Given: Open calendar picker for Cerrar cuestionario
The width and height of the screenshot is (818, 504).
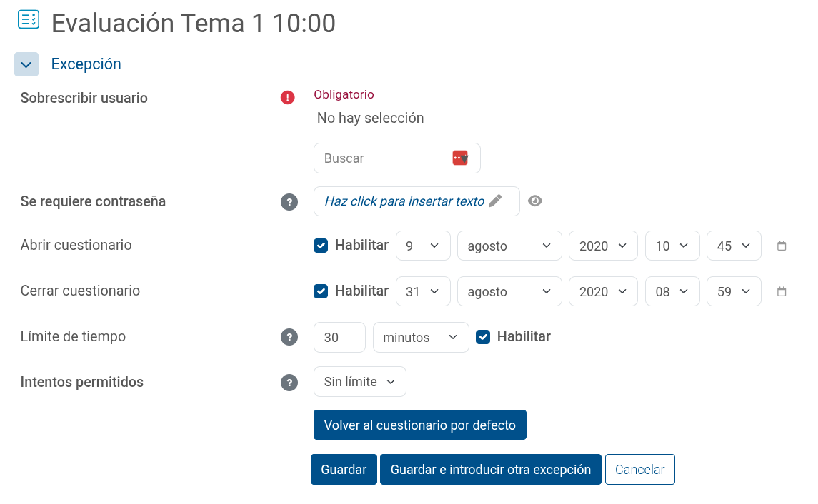Looking at the screenshot, I should tap(781, 291).
